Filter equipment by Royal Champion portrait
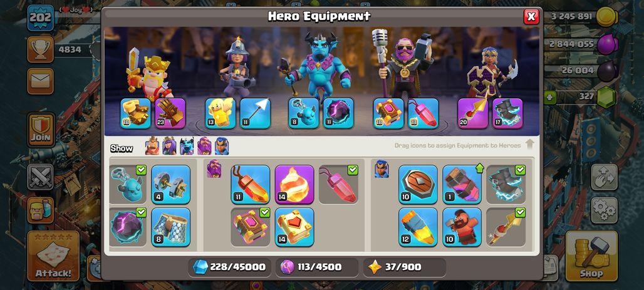Viewport: 644px width, 290px height. pyautogui.click(x=221, y=146)
